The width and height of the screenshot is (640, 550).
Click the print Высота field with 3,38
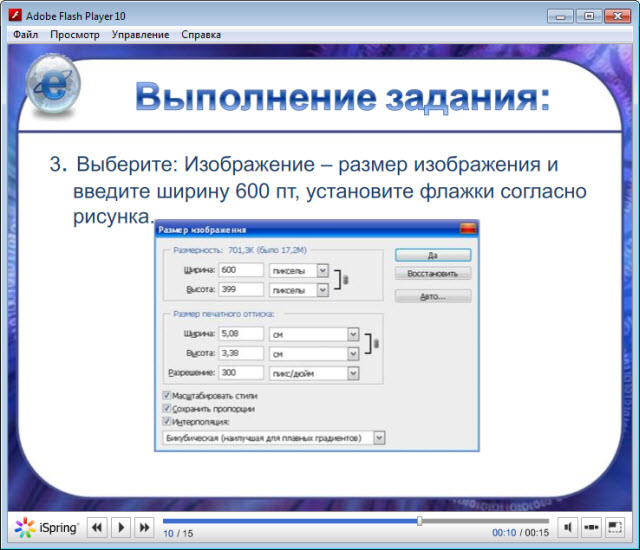click(241, 353)
